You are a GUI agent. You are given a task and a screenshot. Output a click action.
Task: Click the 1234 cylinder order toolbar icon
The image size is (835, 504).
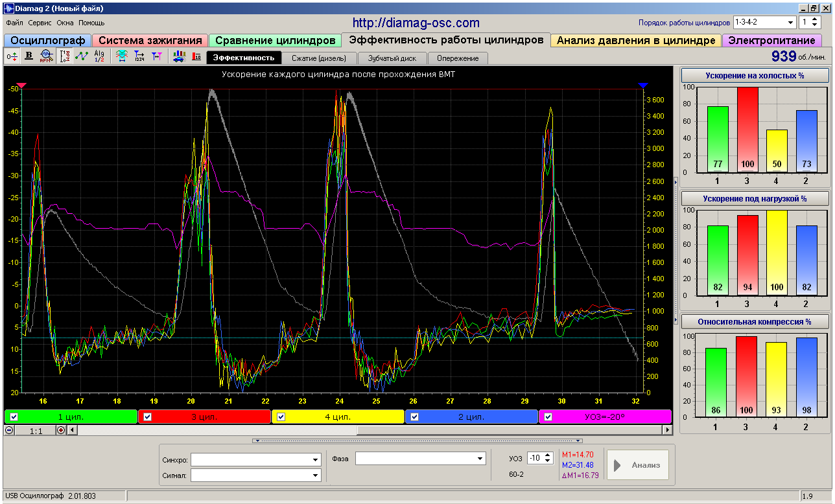[x=139, y=56]
